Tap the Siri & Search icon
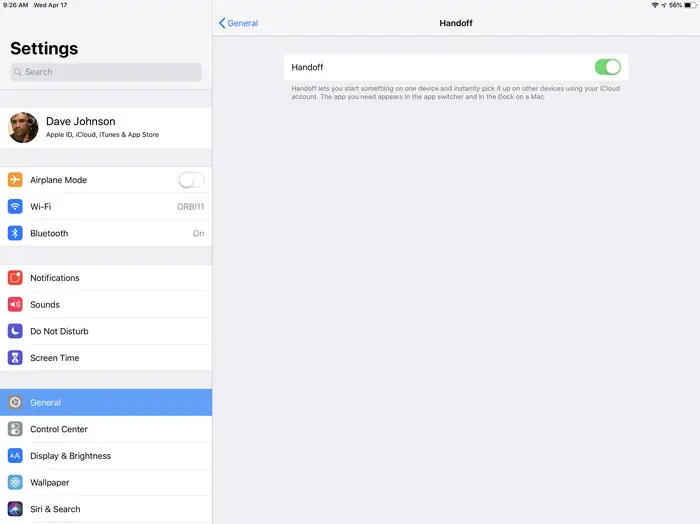This screenshot has height=524, width=700. click(15, 509)
